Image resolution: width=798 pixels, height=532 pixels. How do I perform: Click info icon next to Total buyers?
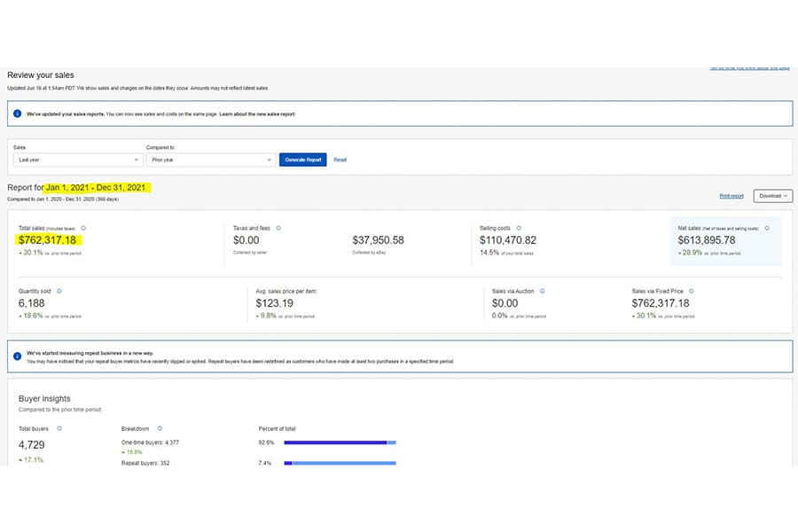tap(59, 428)
